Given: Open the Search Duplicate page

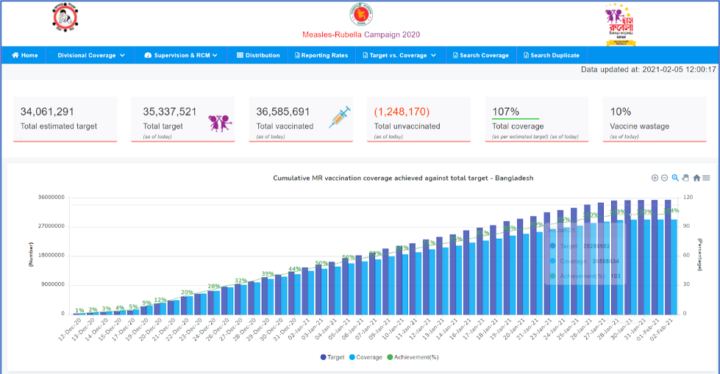Looking at the screenshot, I should (x=551, y=55).
